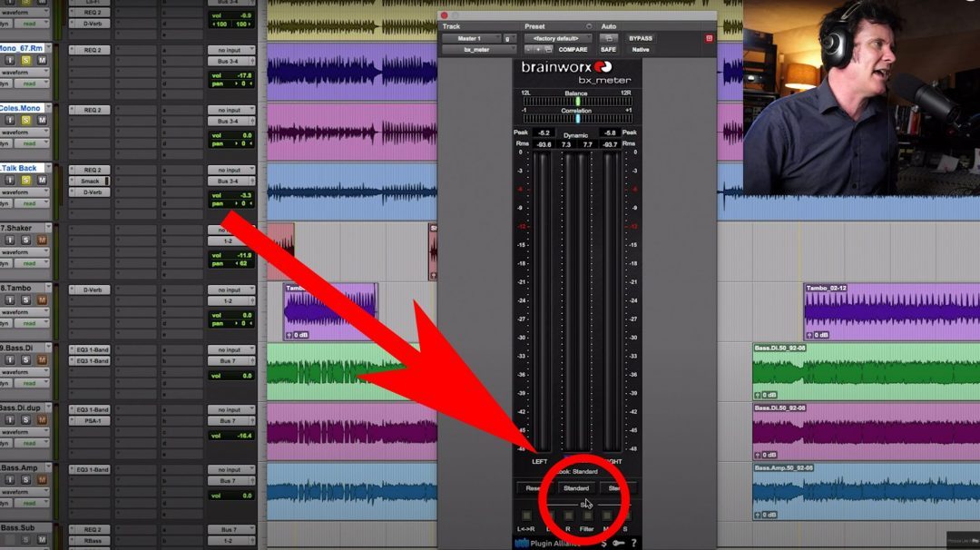Click the Track header label in plugin window

coord(451,27)
